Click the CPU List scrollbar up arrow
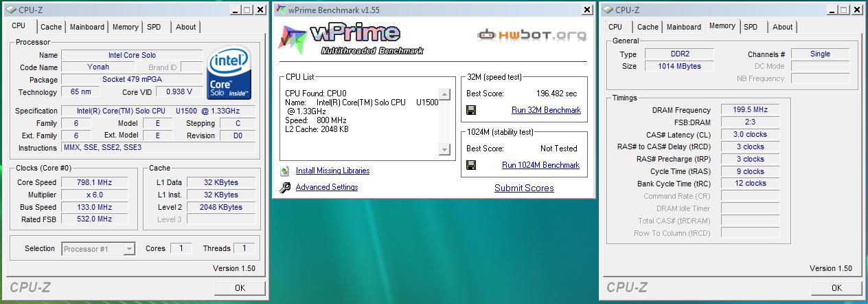This screenshot has width=868, height=304. (444, 95)
